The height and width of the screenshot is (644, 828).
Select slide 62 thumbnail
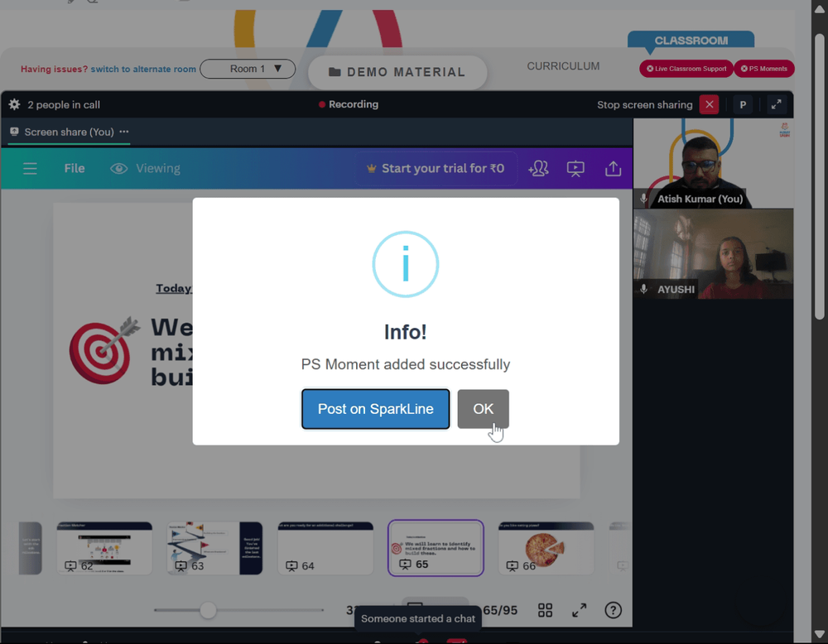[x=104, y=548]
